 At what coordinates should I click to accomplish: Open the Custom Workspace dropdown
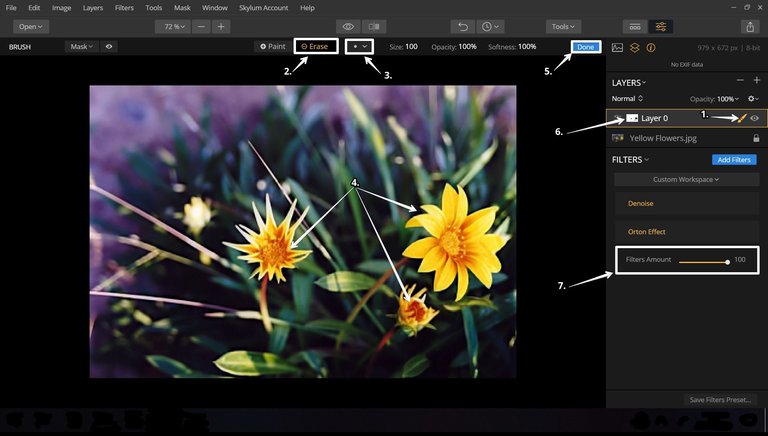(686, 179)
